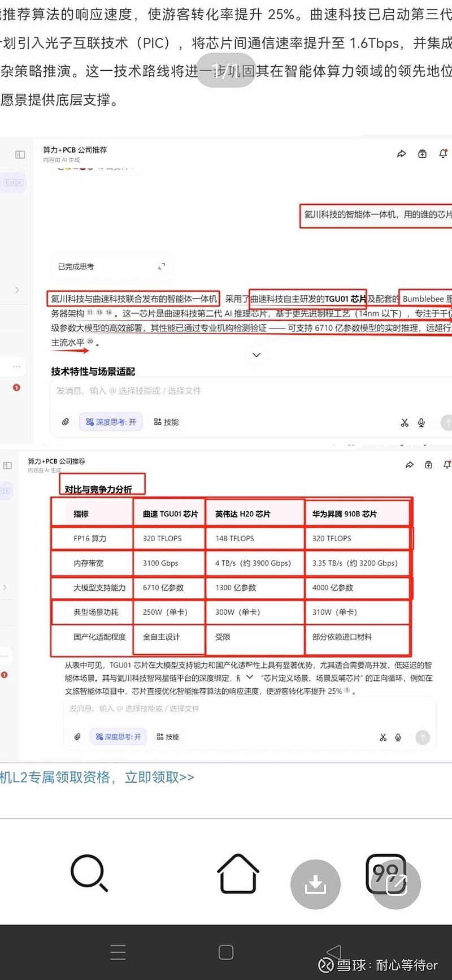The height and width of the screenshot is (980, 452).
Task: Toggle 深度思考: 开 in the lower chat panel
Action: point(118,737)
